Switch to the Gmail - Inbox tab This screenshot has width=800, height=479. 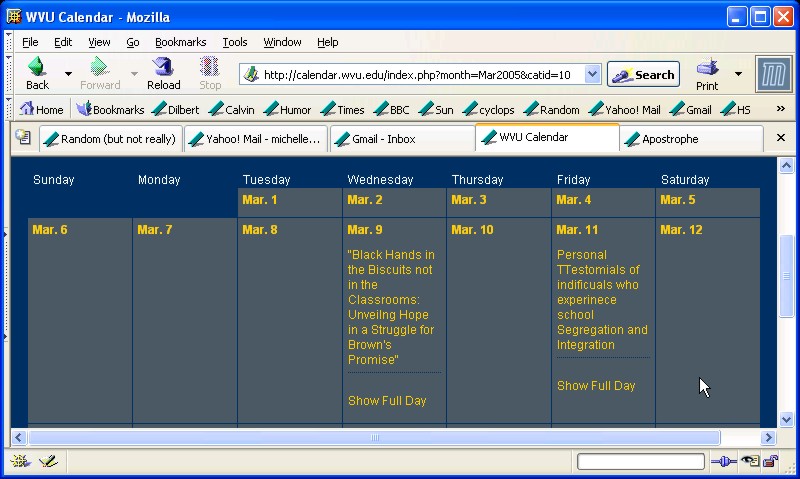(x=402, y=139)
